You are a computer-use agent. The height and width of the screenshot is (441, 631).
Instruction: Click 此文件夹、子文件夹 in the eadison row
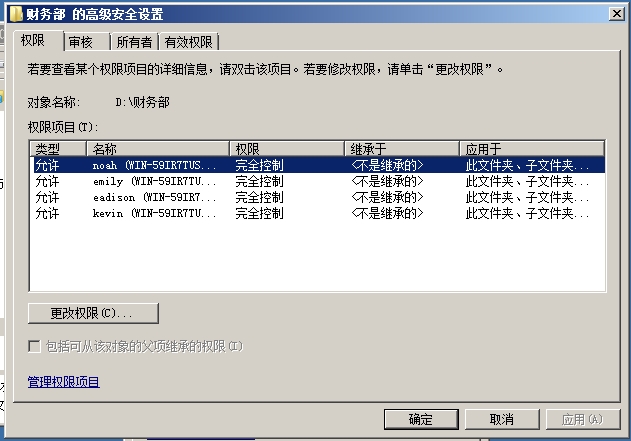[x=527, y=198]
